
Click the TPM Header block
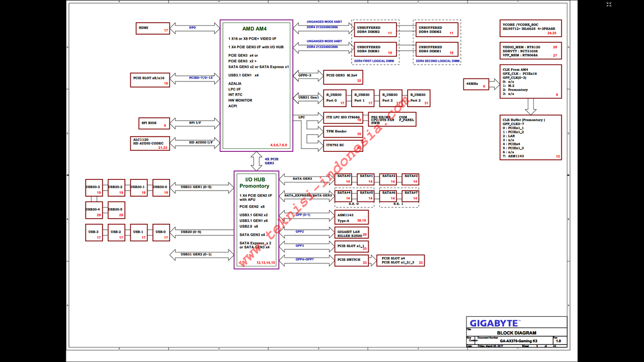(343, 132)
